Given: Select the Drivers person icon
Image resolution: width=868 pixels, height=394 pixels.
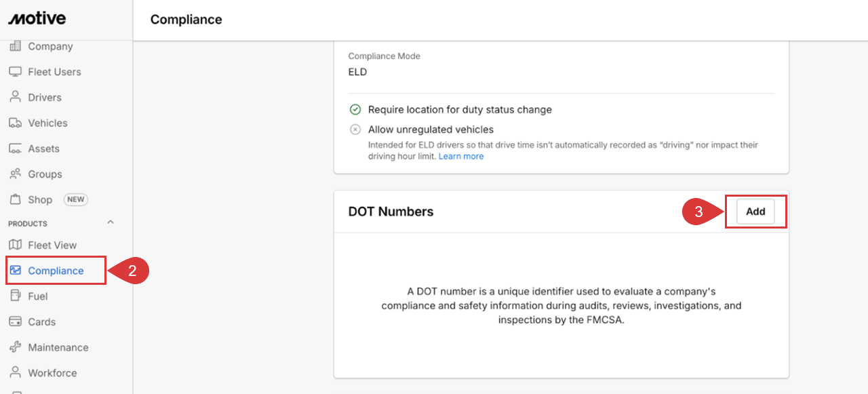Looking at the screenshot, I should tap(15, 97).
